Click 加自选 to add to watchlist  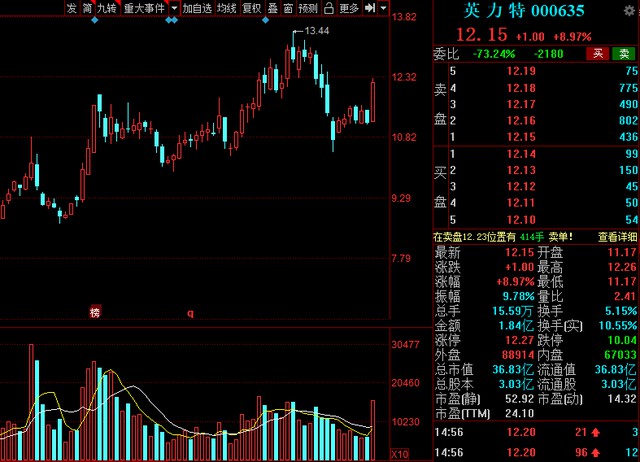pyautogui.click(x=197, y=8)
